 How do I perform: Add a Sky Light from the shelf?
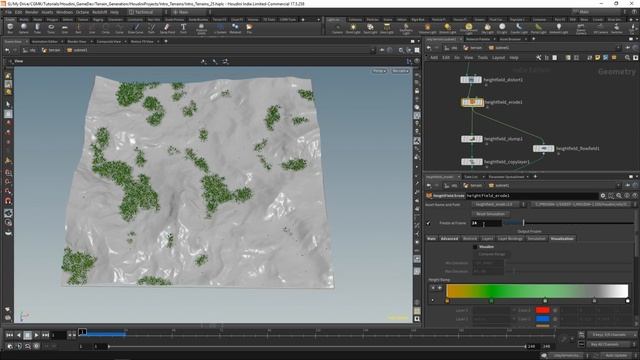pos(487,28)
